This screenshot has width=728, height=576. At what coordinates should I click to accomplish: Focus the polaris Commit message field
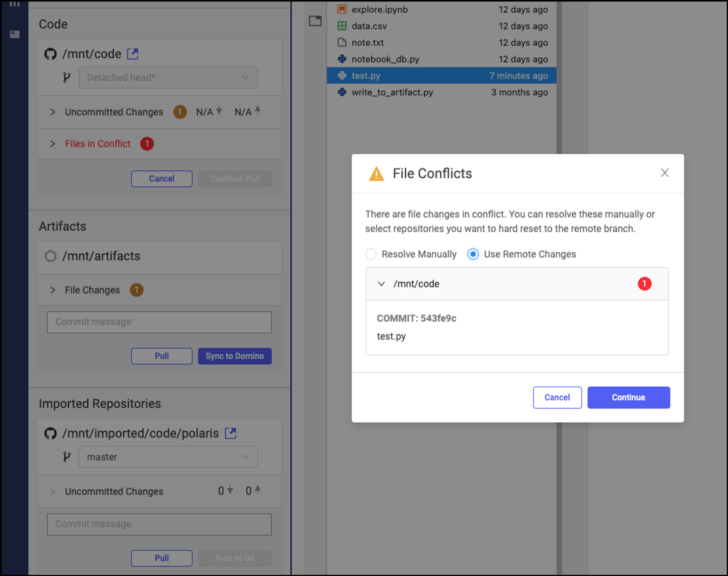click(159, 524)
